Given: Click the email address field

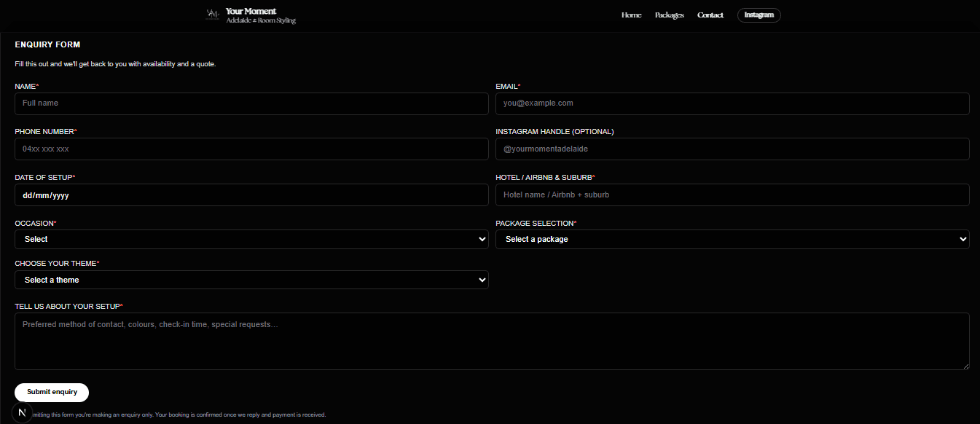Looking at the screenshot, I should point(732,103).
